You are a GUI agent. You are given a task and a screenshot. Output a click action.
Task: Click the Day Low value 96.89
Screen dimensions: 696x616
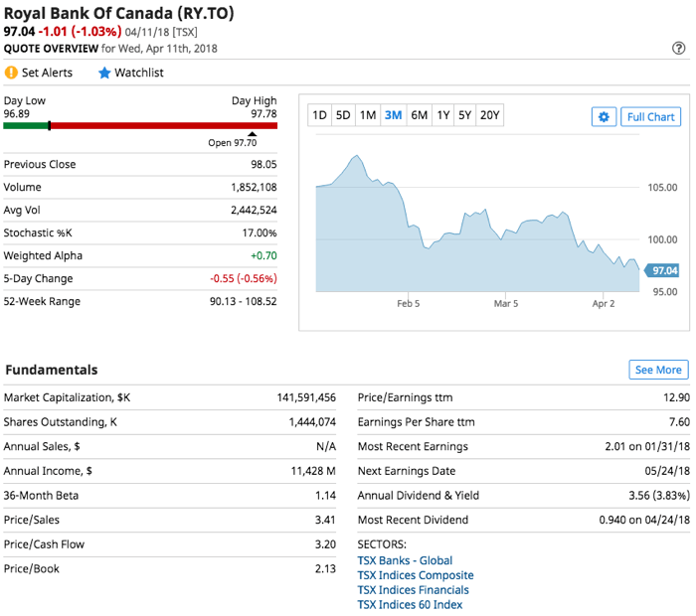click(17, 114)
